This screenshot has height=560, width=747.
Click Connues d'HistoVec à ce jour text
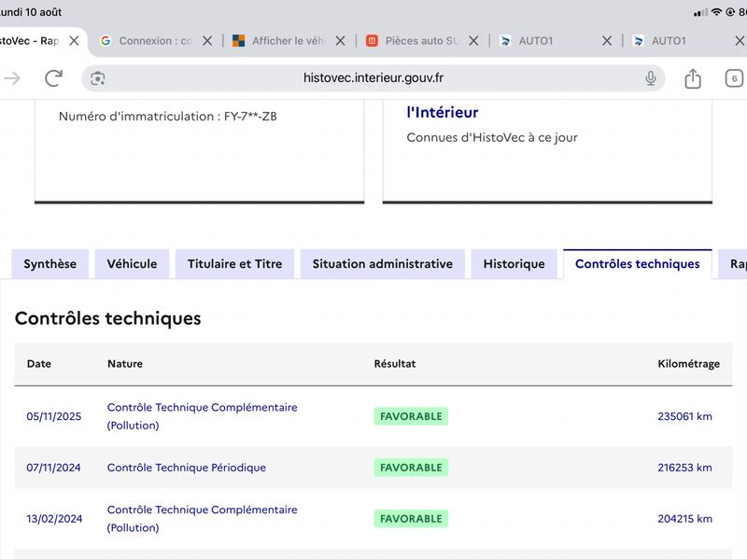492,137
